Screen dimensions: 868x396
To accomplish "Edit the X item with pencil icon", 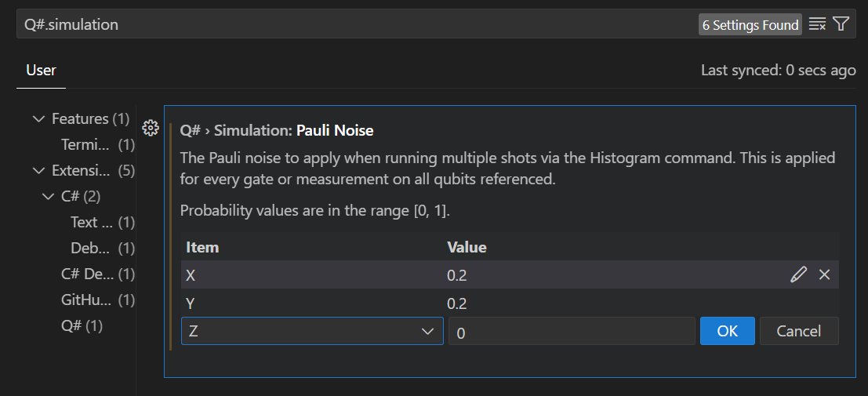I will [x=798, y=274].
